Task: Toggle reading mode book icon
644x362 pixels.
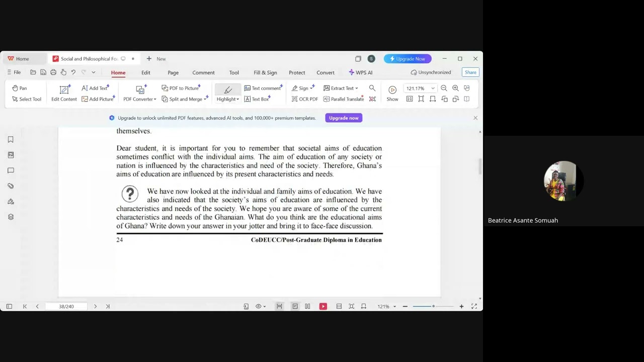Action: [466, 99]
